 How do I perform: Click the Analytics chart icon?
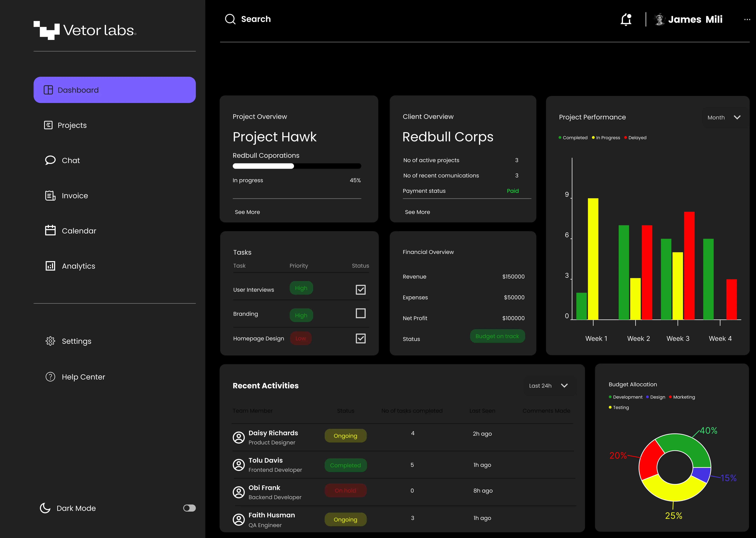(50, 266)
